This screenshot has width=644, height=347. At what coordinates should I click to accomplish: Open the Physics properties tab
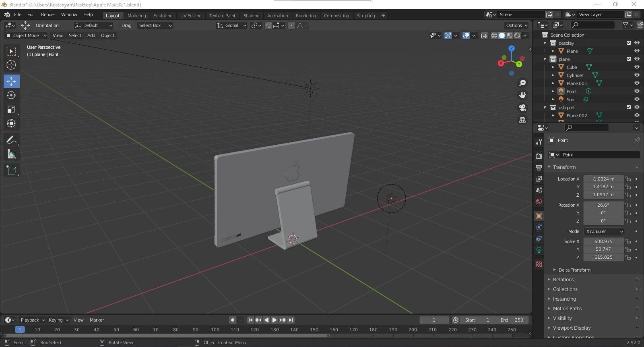click(539, 227)
